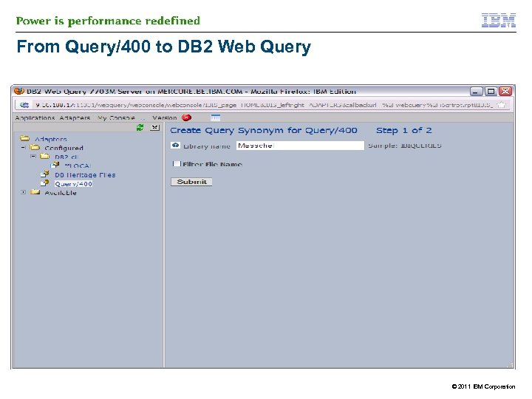
Task: Click the Adapters root folder icon
Action: [25, 138]
